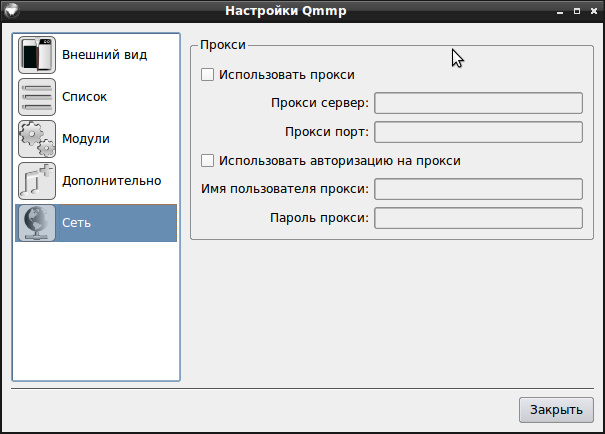Click the Список playlist lines icon
The height and width of the screenshot is (434, 605).
click(x=37, y=97)
